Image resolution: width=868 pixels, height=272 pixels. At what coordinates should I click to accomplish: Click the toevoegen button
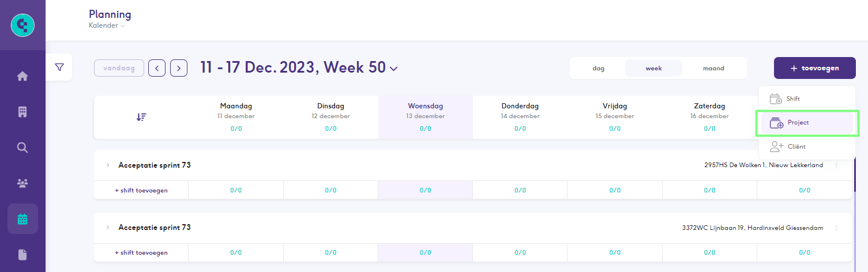pos(814,68)
